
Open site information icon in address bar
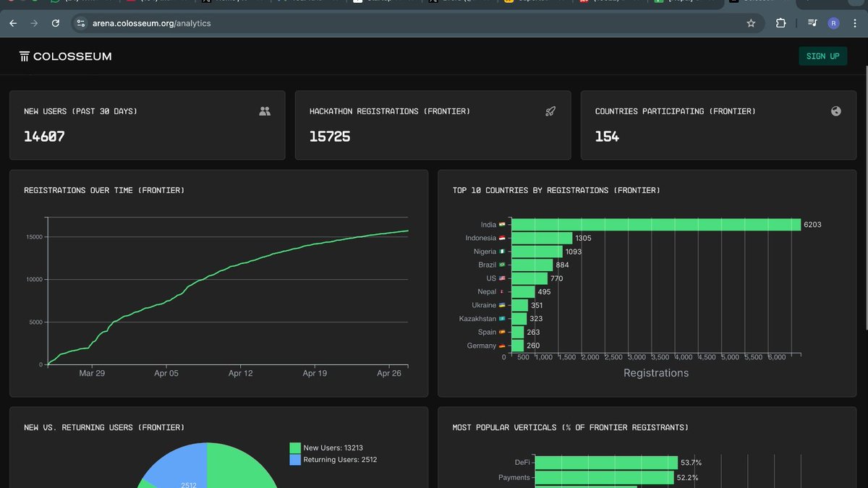pos(81,23)
